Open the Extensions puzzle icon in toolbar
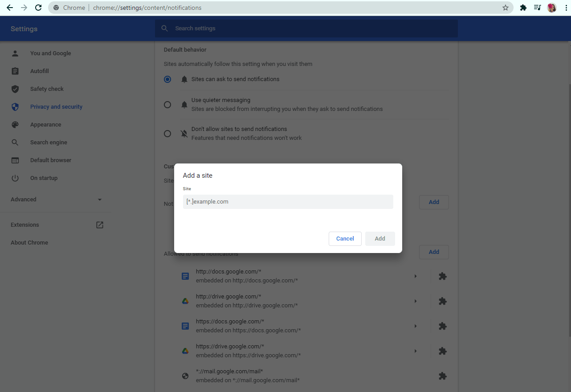The width and height of the screenshot is (571, 392). pos(523,8)
